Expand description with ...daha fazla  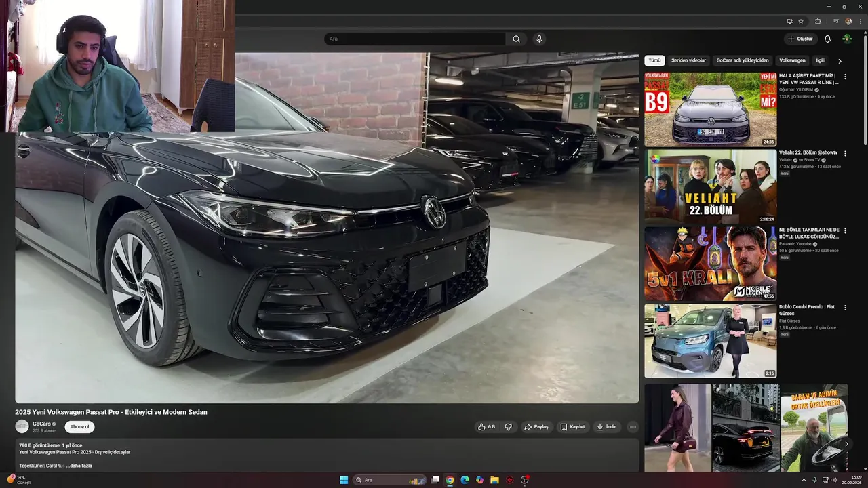[79, 466]
